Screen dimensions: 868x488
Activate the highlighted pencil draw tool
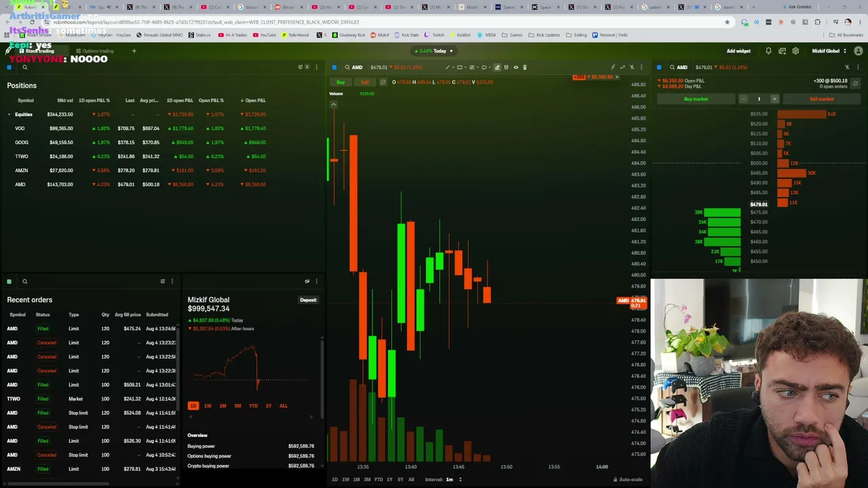(497, 67)
